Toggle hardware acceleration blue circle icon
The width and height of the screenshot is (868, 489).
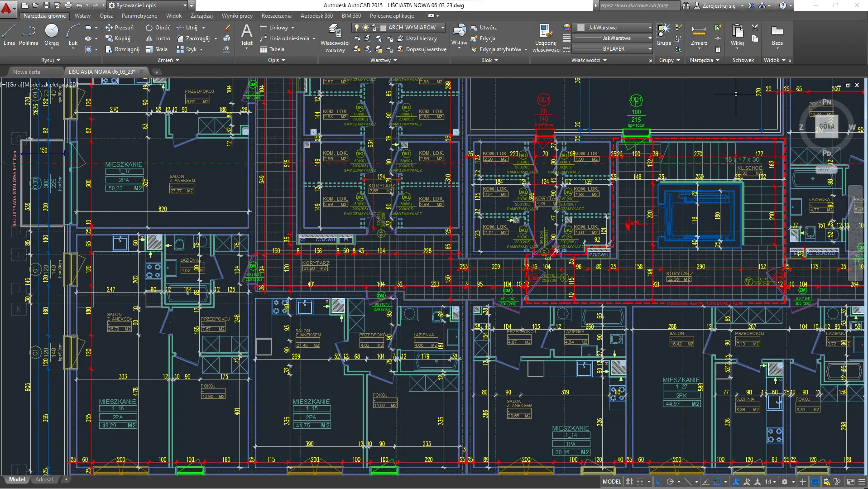815,482
